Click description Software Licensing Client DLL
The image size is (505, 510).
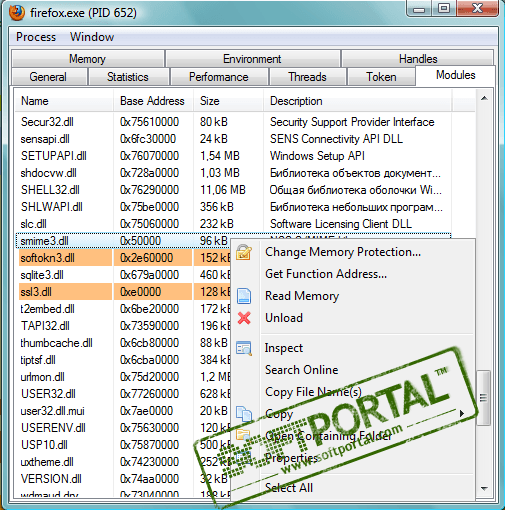click(x=341, y=224)
